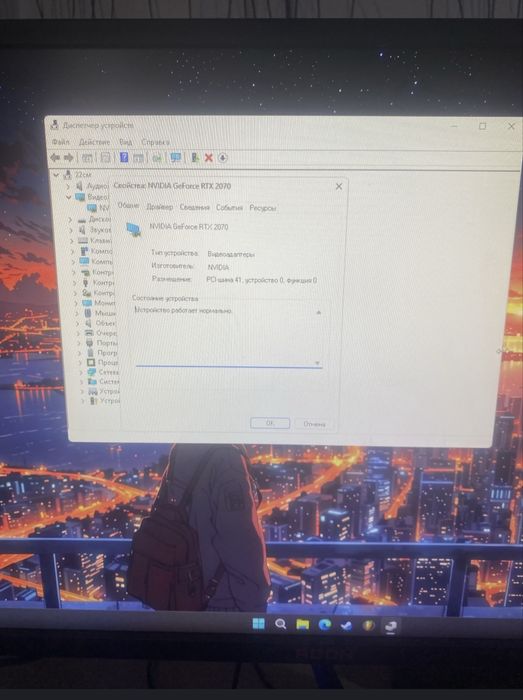Click the display adapter icon in dialog
The height and width of the screenshot is (700, 523).
coord(133,229)
